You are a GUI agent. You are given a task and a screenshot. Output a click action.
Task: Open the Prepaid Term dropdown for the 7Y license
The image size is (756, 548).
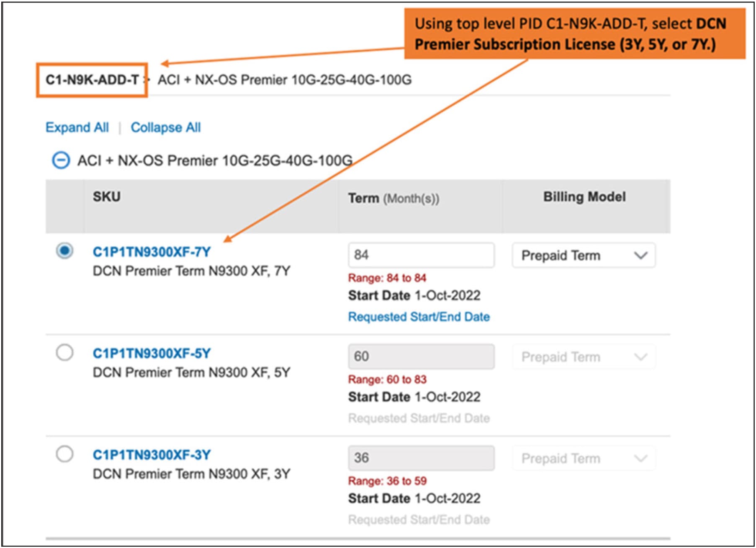(x=583, y=255)
